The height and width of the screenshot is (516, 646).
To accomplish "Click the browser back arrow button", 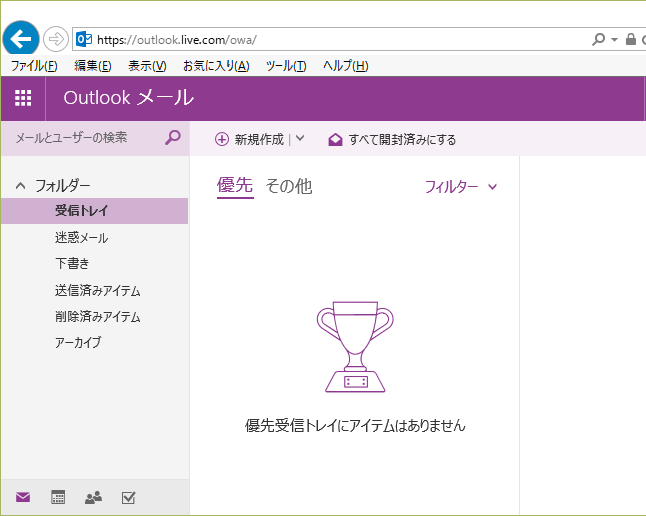I will [x=21, y=39].
